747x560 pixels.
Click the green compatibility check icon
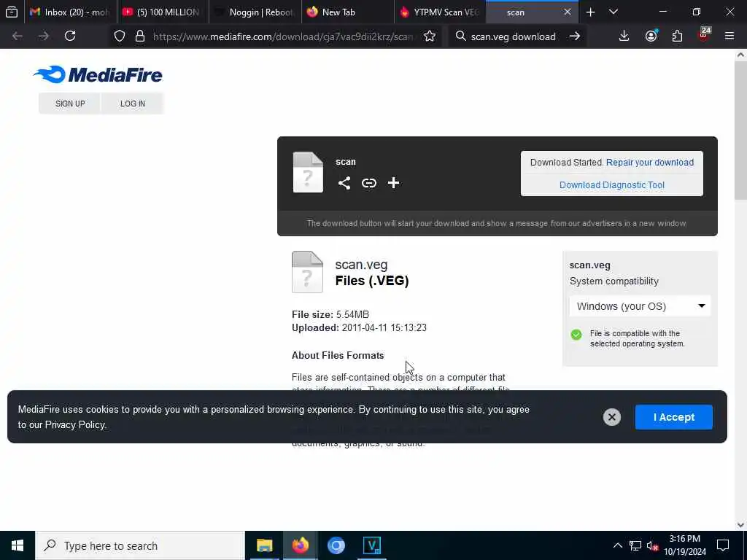576,334
